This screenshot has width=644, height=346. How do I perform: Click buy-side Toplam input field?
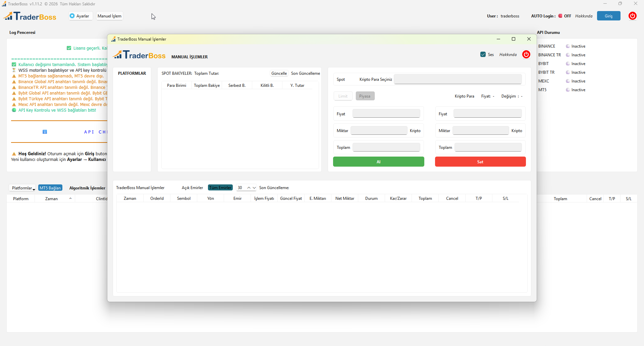[386, 147]
